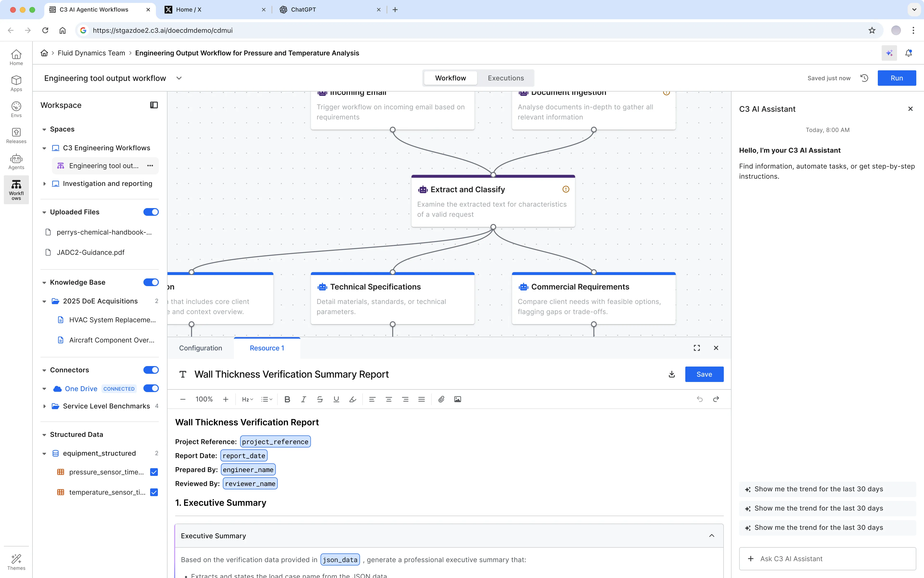Image resolution: width=924 pixels, height=578 pixels.
Task: Undo the last edit
Action: coord(699,399)
